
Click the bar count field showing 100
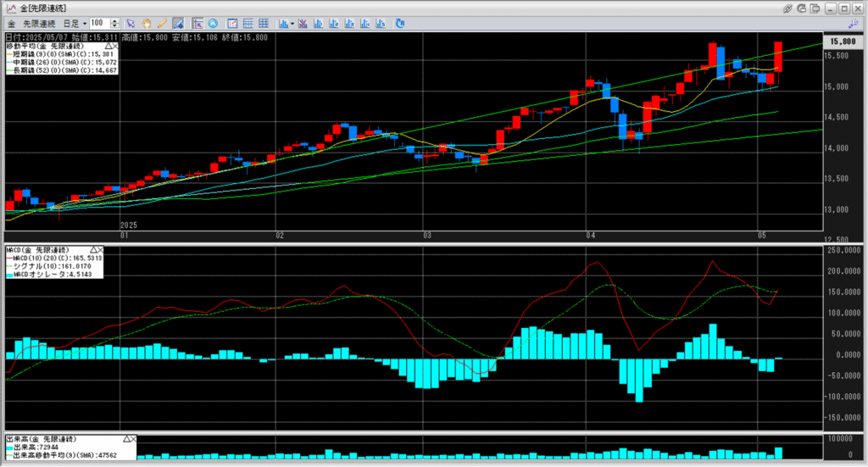click(x=99, y=23)
